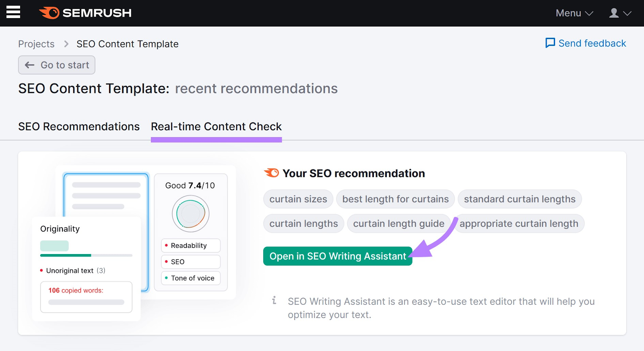Click standard curtain lengths tag
644x351 pixels.
pos(520,199)
